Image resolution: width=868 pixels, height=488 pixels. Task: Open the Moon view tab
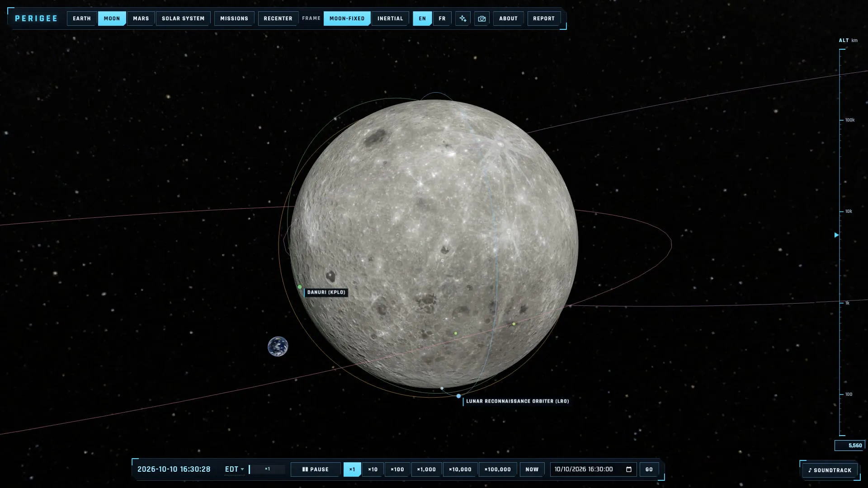[112, 19]
